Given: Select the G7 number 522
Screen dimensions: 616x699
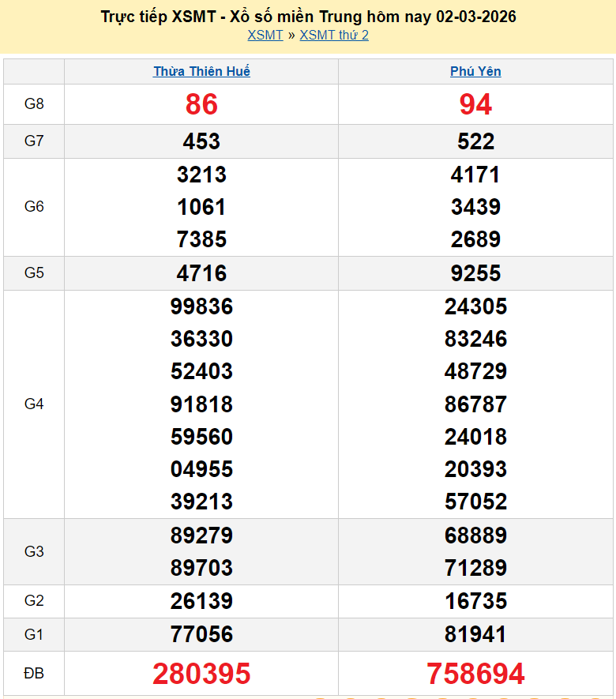Looking at the screenshot, I should click(x=475, y=141).
